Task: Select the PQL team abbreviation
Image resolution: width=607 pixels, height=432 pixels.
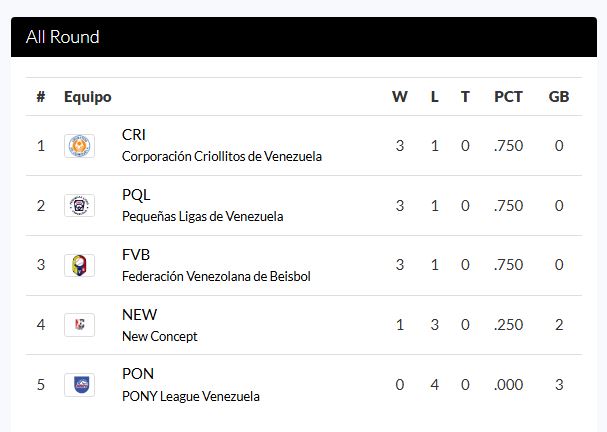Action: pos(136,195)
